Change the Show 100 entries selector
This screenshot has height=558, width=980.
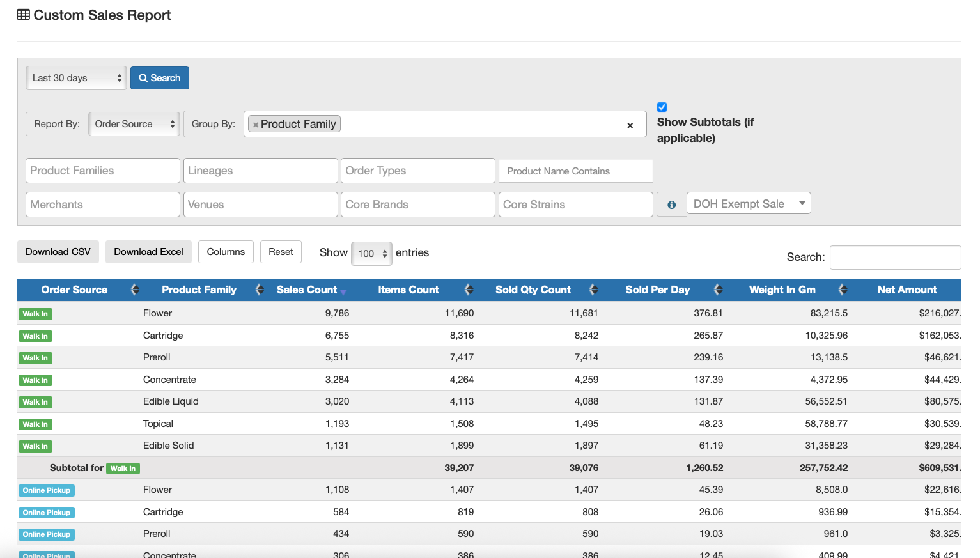(x=371, y=254)
